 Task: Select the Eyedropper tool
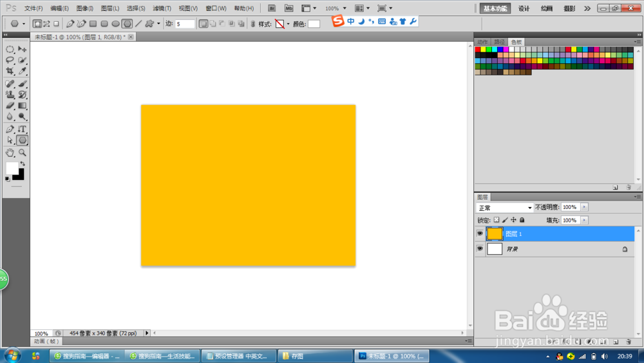pos(22,71)
